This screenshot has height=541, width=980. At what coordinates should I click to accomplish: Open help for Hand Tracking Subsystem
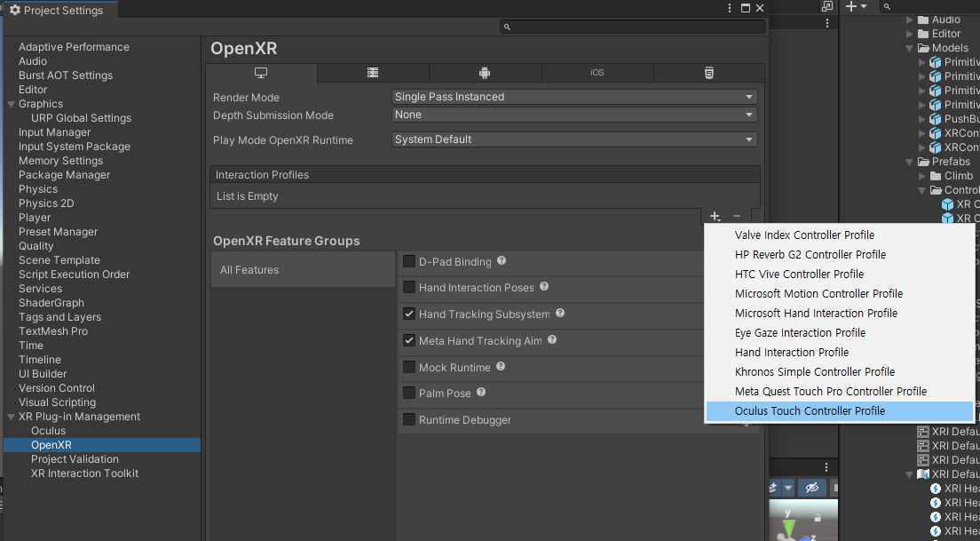560,313
